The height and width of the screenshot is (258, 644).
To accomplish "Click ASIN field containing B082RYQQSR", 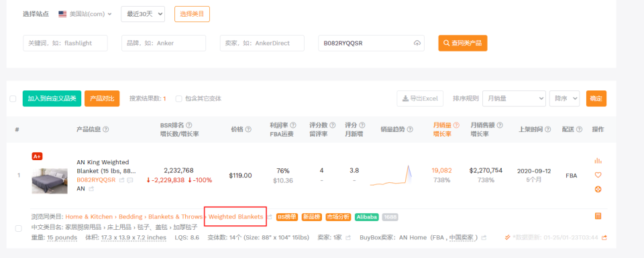I will [x=371, y=43].
